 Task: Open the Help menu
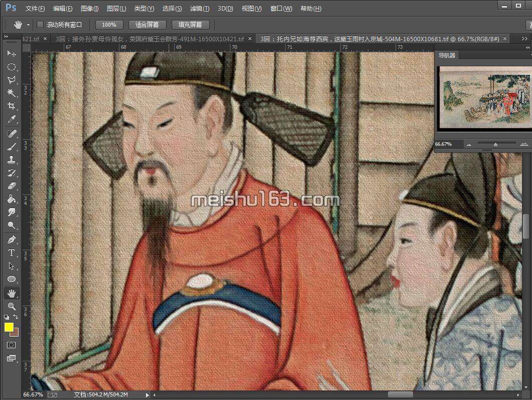(x=311, y=9)
